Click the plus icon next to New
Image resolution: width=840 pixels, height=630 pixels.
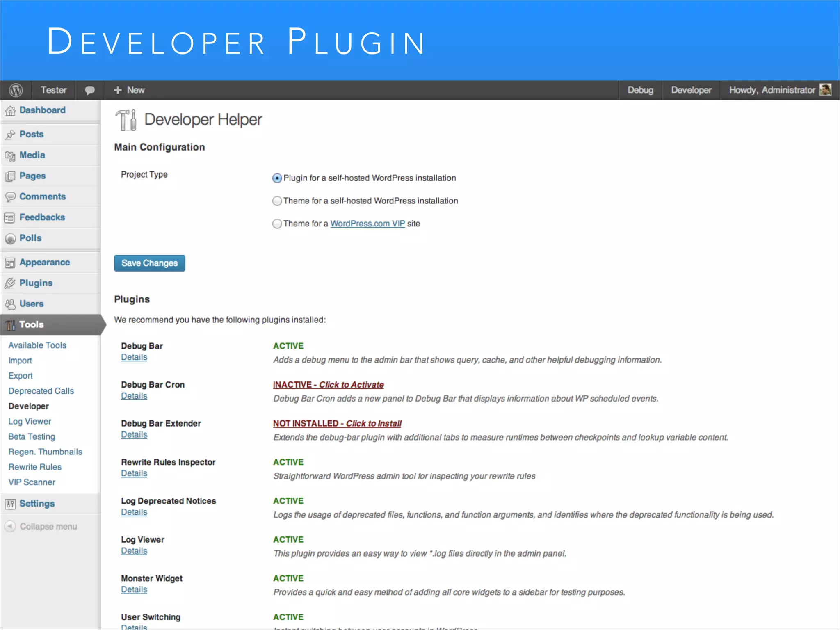point(118,90)
